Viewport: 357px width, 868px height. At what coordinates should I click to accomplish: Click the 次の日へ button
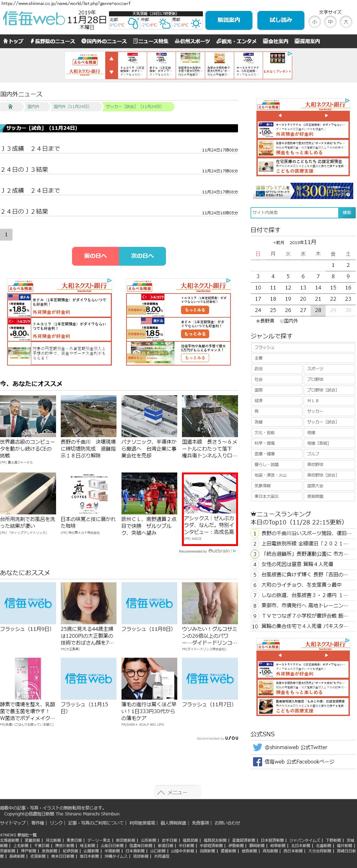pyautogui.click(x=142, y=256)
